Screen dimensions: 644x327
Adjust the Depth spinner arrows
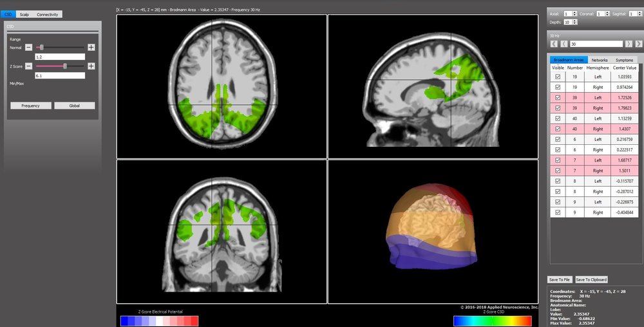[574, 22]
